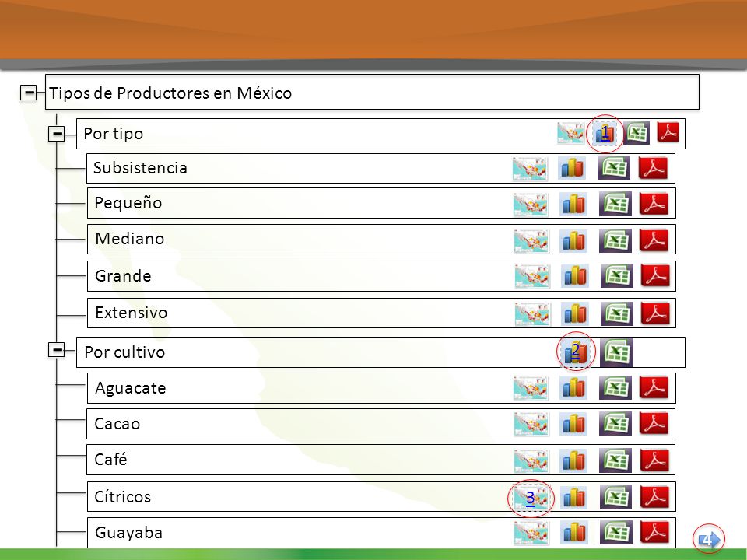This screenshot has height=560, width=747.
Task: Open the Excel icon for Guayaba
Action: coord(615,532)
